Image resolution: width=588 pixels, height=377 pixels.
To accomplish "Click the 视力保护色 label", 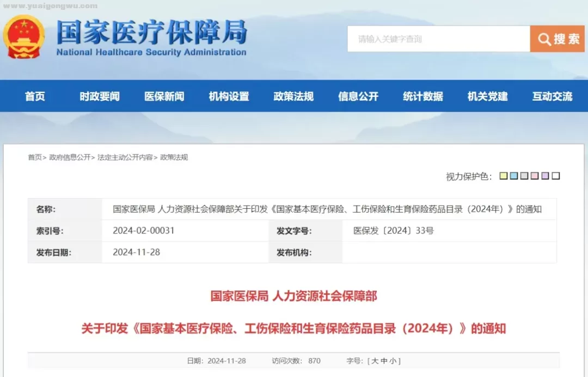I will pos(468,176).
